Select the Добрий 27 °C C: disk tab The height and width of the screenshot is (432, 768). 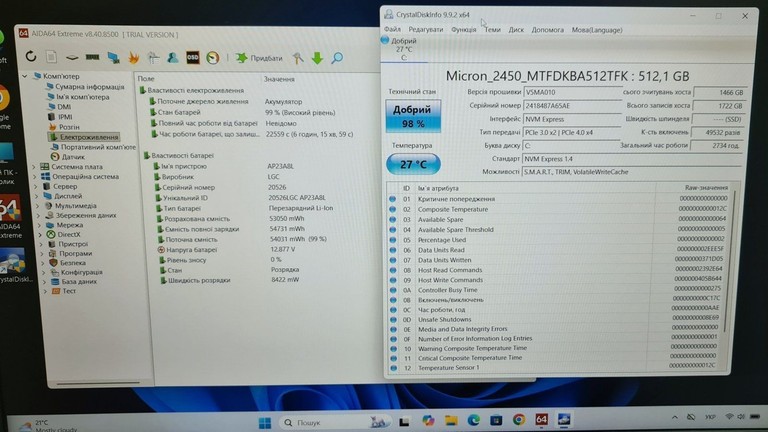(x=403, y=49)
